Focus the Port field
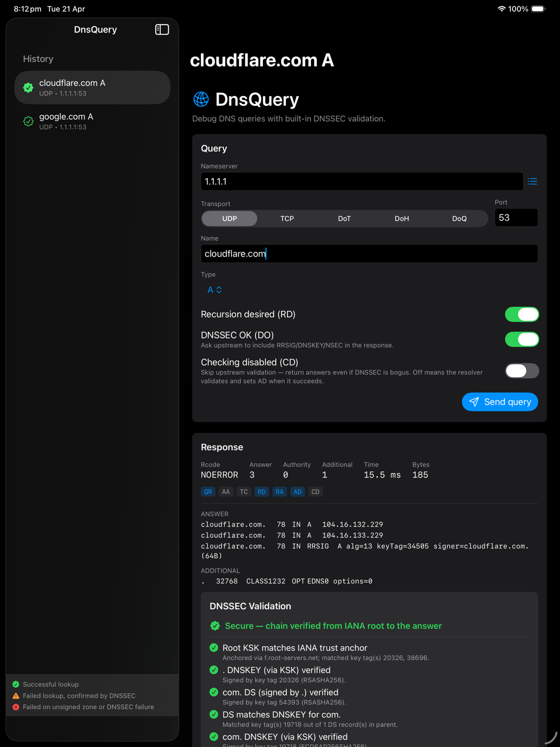The width and height of the screenshot is (560, 747). [x=516, y=218]
